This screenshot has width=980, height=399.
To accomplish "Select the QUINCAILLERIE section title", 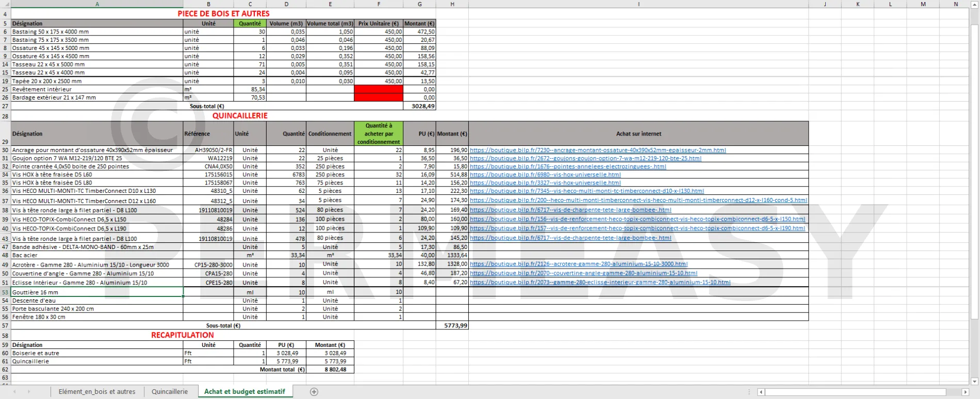I will pos(240,116).
